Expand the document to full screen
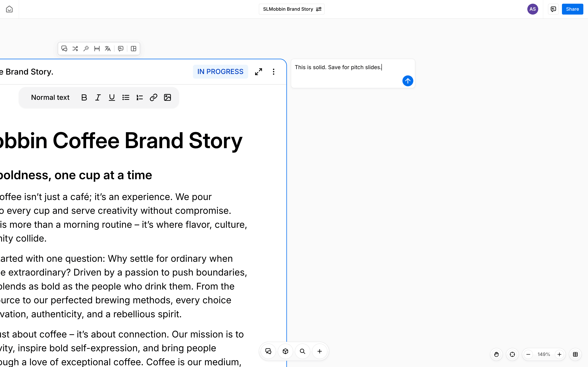Screen dimensions: 588x367 tap(259, 72)
